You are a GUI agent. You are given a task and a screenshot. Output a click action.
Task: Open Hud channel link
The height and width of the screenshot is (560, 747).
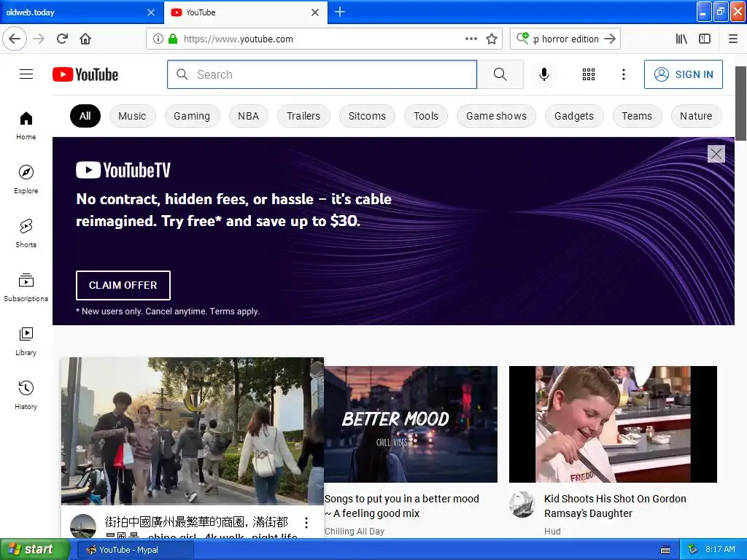[553, 531]
